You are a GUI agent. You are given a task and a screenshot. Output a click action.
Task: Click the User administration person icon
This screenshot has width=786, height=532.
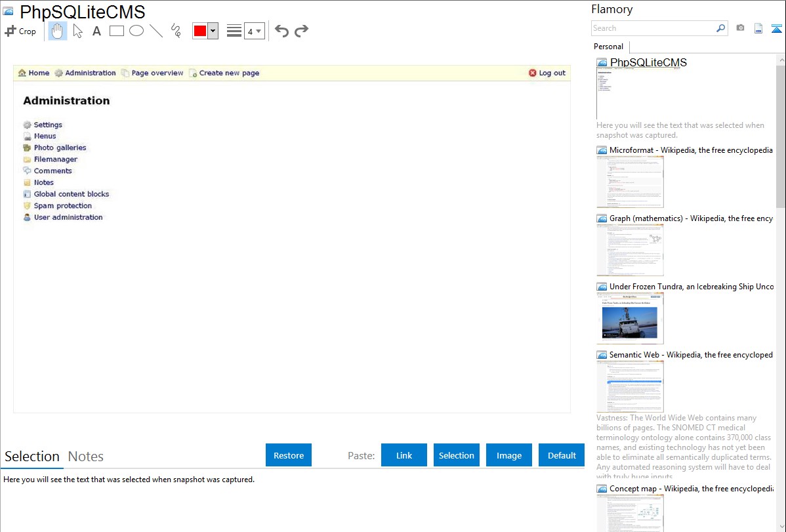coord(27,217)
